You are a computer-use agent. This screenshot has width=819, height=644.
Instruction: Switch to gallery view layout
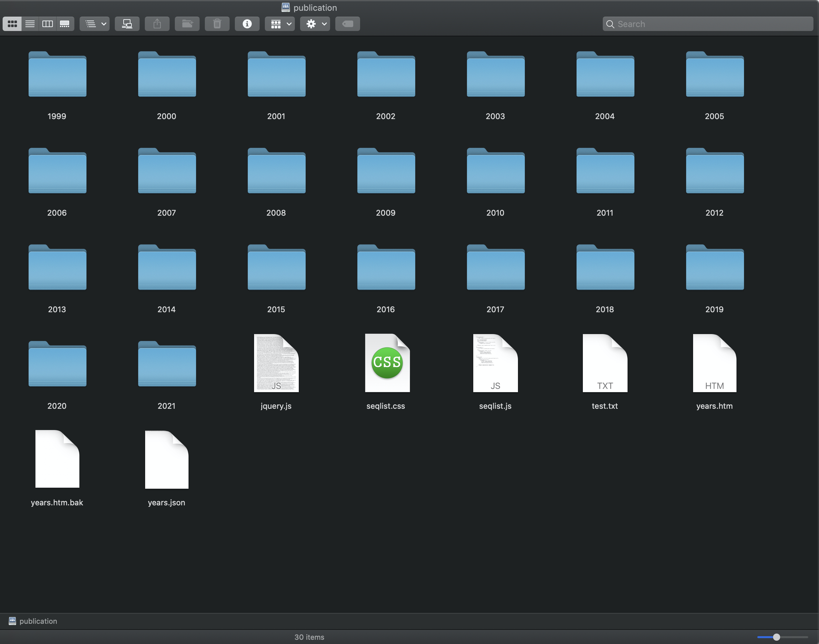tap(65, 24)
